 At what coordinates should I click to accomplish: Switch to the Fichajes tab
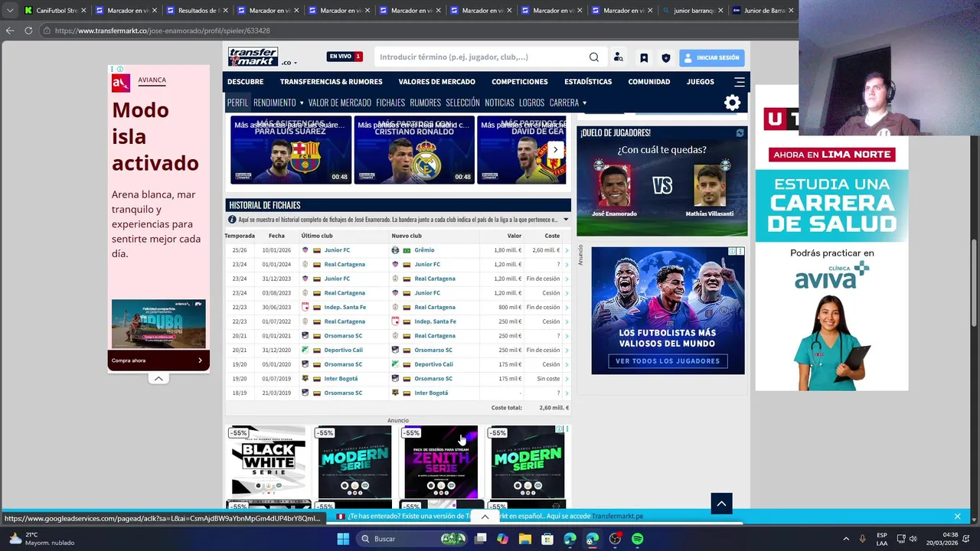click(x=390, y=103)
